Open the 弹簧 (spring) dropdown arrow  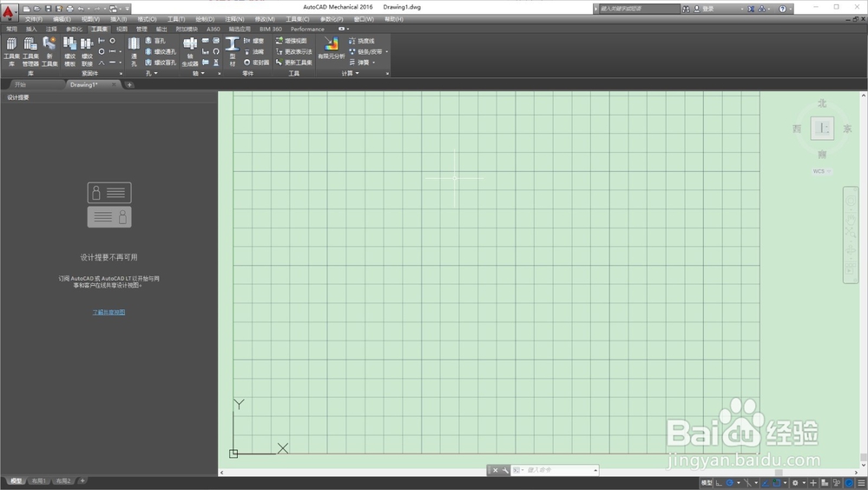pyautogui.click(x=373, y=63)
